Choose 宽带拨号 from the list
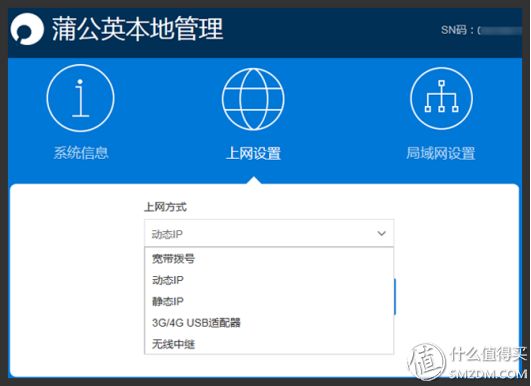This screenshot has width=531, height=386. pyautogui.click(x=269, y=259)
